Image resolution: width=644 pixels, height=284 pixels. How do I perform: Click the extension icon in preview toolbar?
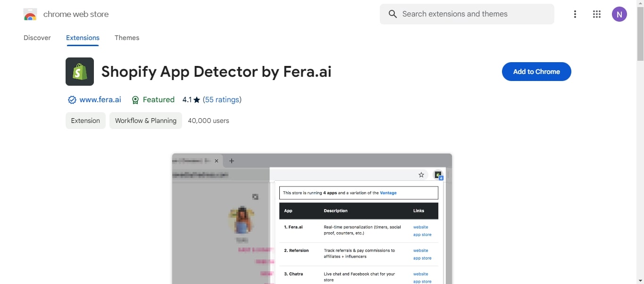click(x=439, y=175)
